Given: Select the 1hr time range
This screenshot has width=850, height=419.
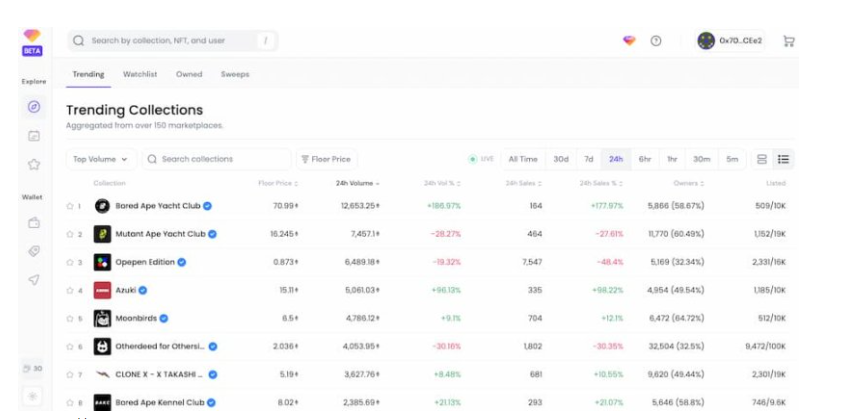Looking at the screenshot, I should pyautogui.click(x=672, y=159).
